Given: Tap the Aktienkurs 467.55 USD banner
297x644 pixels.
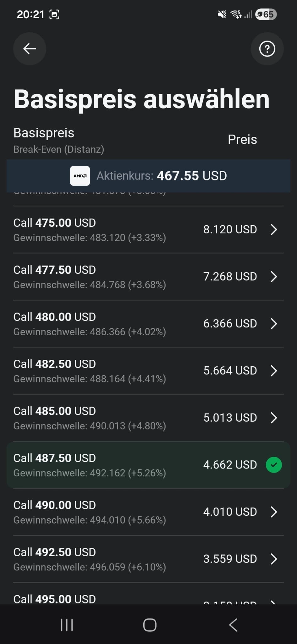Looking at the screenshot, I should 148,176.
